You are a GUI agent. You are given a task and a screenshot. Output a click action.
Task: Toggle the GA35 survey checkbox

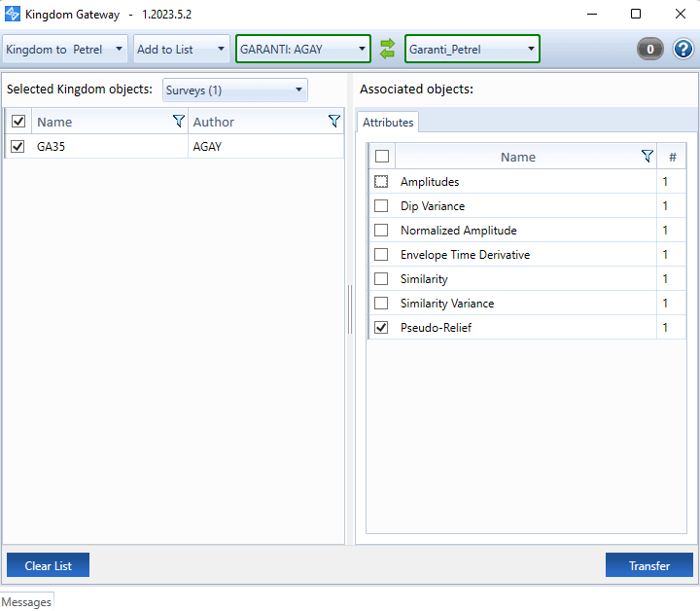pyautogui.click(x=17, y=146)
